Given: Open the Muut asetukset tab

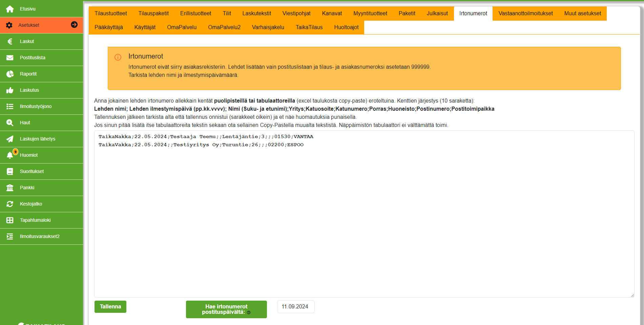Looking at the screenshot, I should 583,14.
